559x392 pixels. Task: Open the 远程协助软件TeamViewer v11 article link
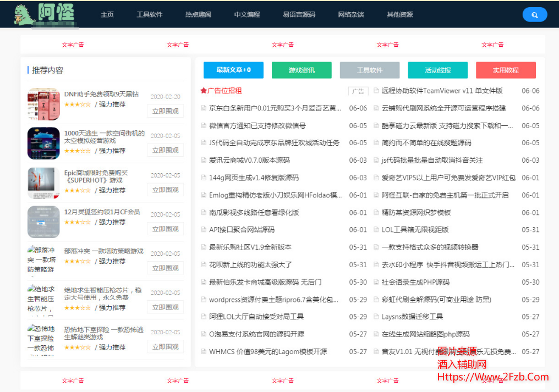[442, 91]
